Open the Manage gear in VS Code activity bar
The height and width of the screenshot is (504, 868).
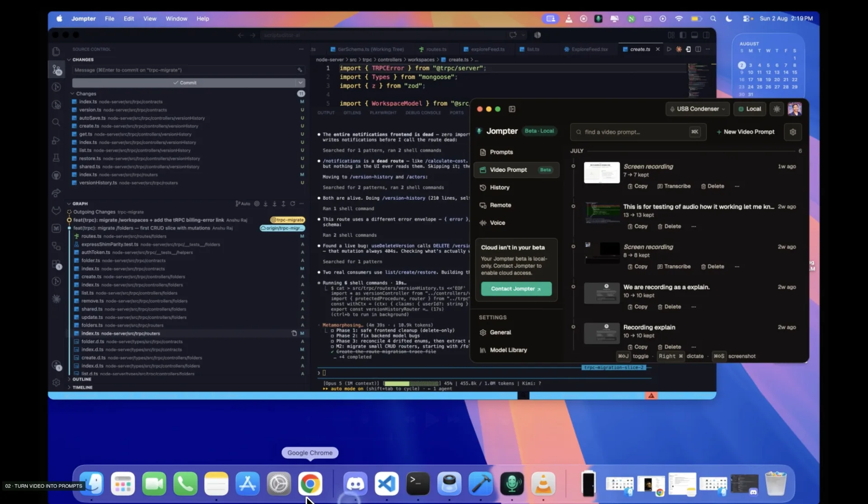(x=56, y=382)
